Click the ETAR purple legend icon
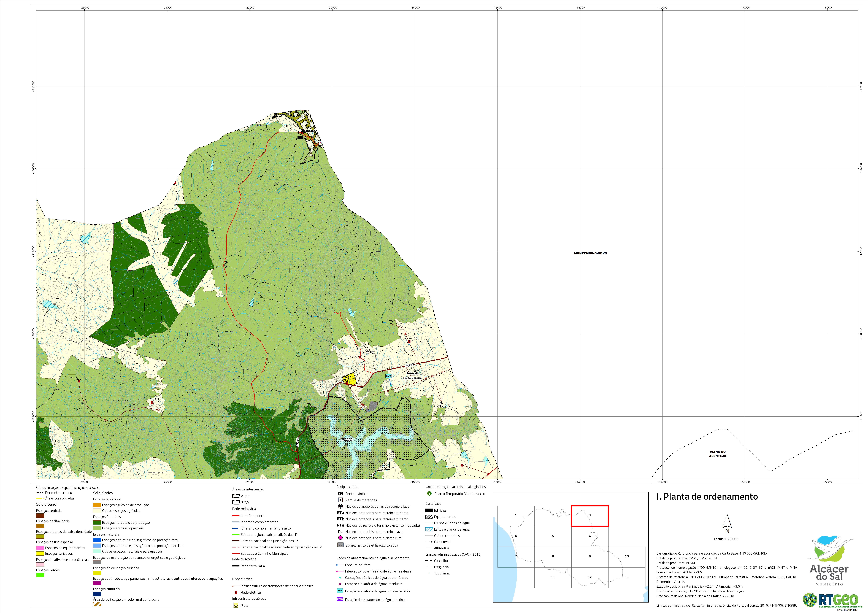This screenshot has height=613, width=868. click(x=340, y=599)
